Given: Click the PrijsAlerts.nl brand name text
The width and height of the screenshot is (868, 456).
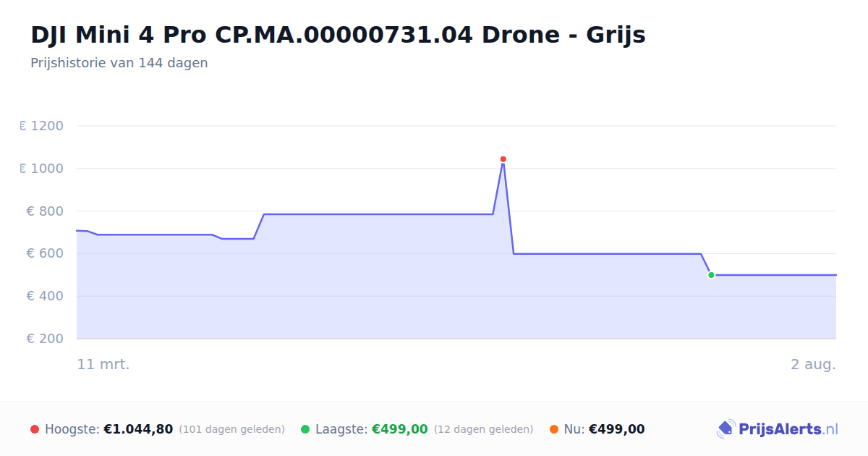Looking at the screenshot, I should [788, 429].
